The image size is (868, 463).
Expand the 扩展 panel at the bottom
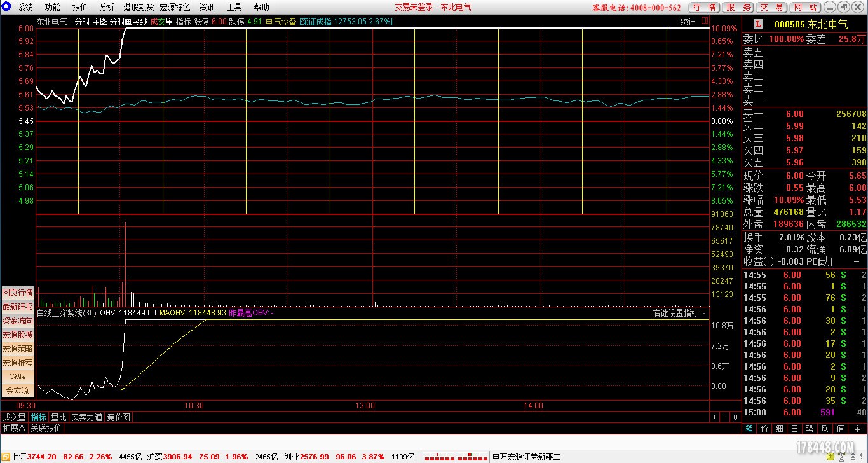pos(13,428)
